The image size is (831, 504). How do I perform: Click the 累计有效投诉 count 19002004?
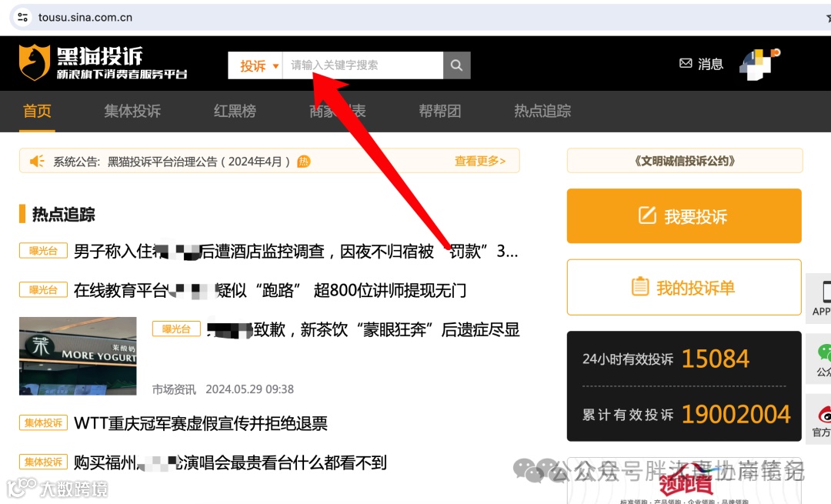(736, 414)
